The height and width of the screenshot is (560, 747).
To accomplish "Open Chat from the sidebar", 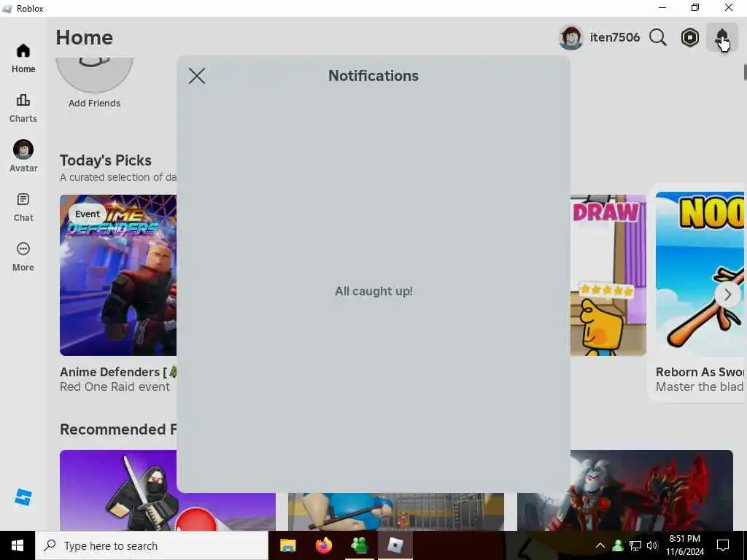I will point(23,207).
